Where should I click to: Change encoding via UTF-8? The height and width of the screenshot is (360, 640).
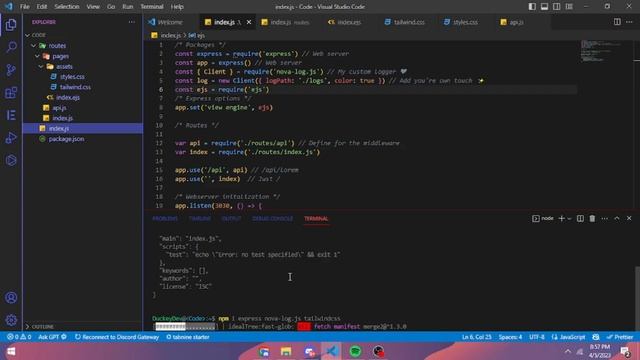click(x=536, y=337)
